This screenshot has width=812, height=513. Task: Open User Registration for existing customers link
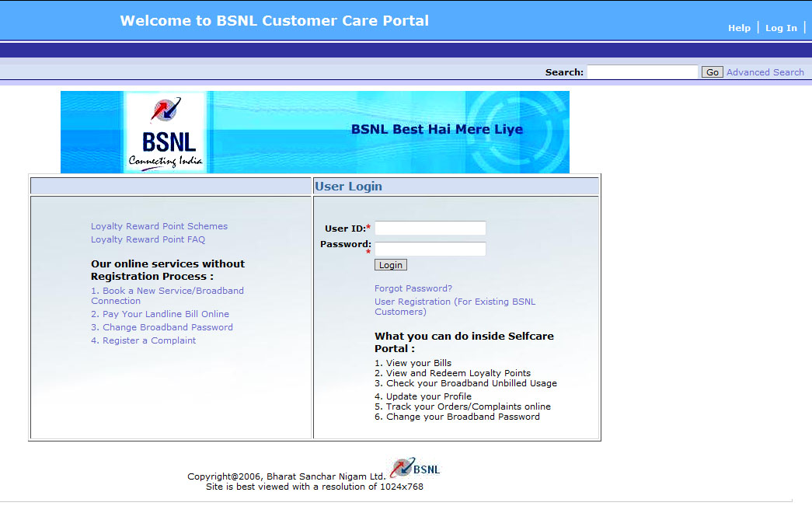tap(455, 307)
